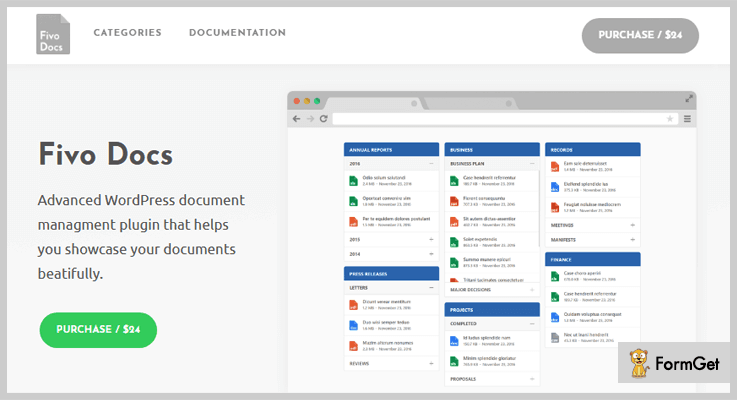This screenshot has height=400, width=737.
Task: Click PDF icon for 'Mazim alterum nonumes'
Action: pos(353,346)
